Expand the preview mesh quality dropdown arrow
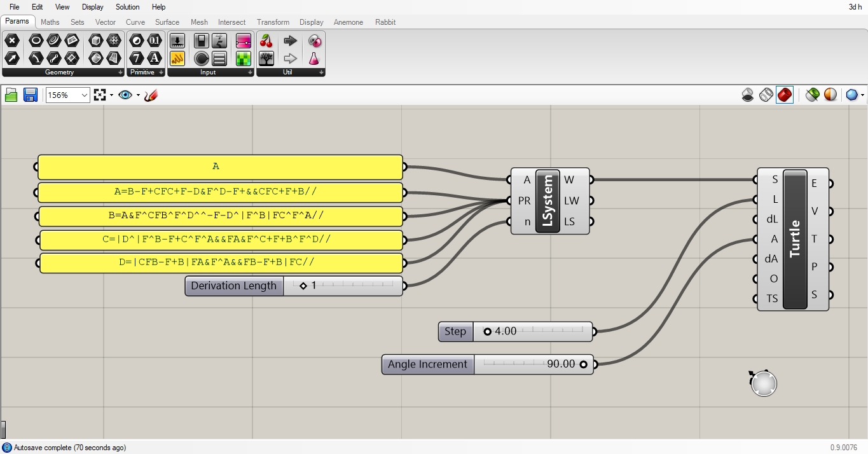The image size is (868, 454). [862, 95]
